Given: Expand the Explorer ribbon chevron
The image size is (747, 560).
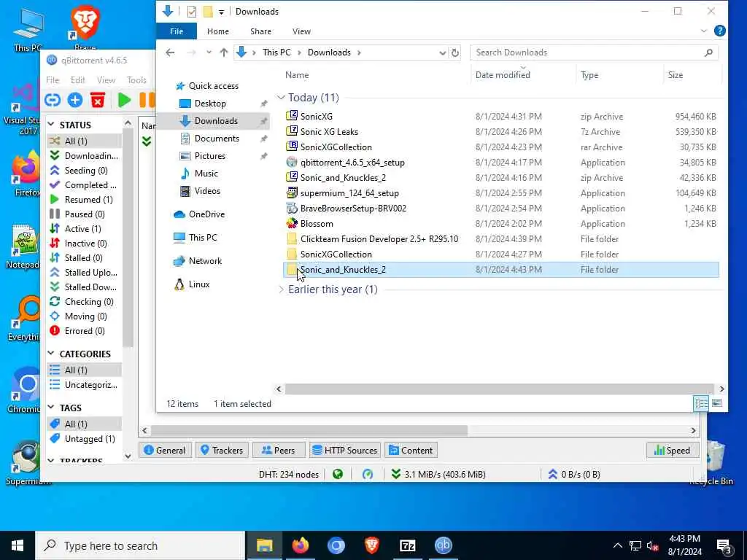Looking at the screenshot, I should point(704,31).
